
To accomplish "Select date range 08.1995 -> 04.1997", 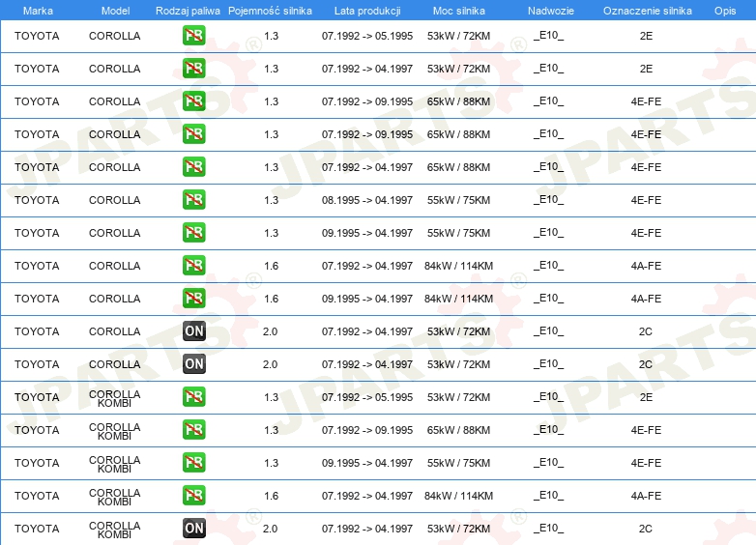I will point(367,200).
